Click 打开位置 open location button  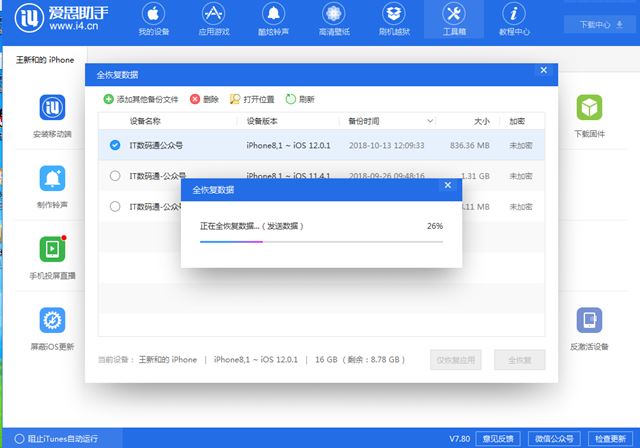point(252,99)
